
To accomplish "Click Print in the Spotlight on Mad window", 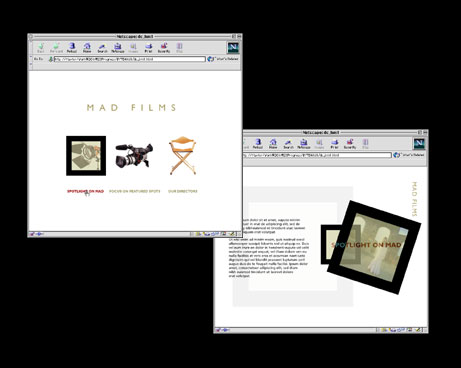I will 334,144.
